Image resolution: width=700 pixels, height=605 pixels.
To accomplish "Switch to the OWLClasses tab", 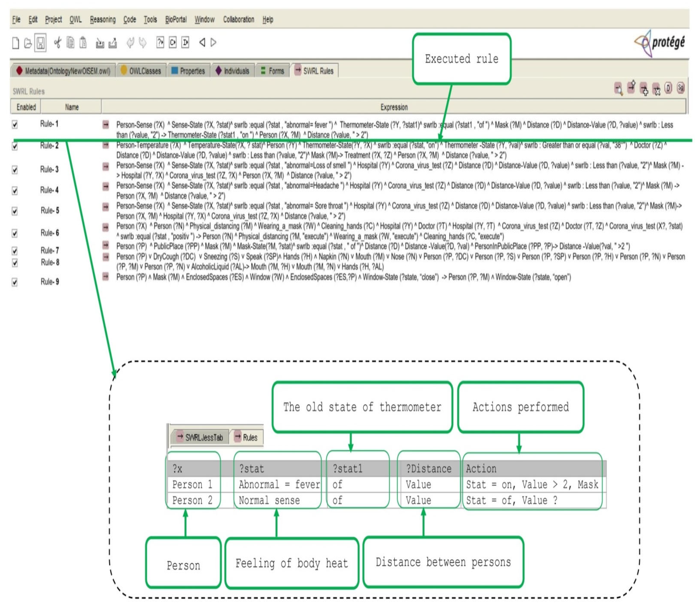I will tap(141, 71).
